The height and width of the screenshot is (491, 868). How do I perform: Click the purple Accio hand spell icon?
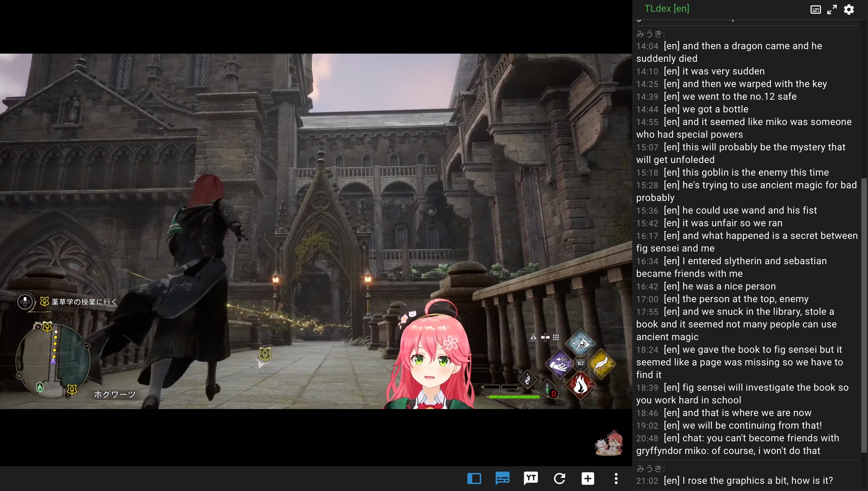point(559,364)
